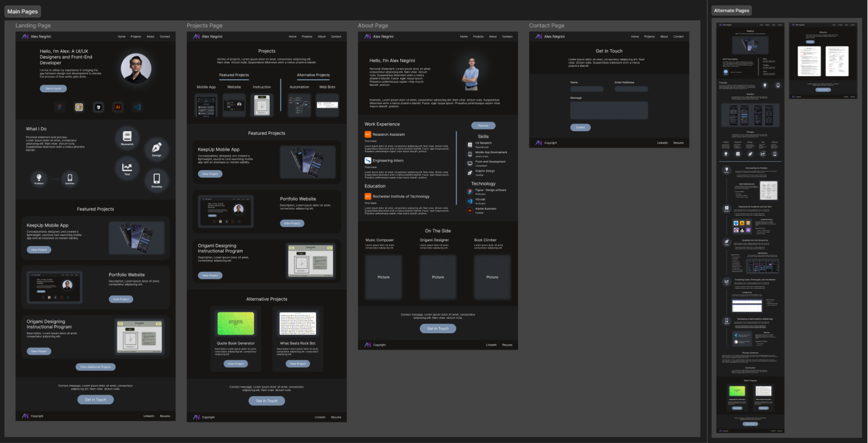
Task: Click View Additional Projects button
Action: (96, 367)
